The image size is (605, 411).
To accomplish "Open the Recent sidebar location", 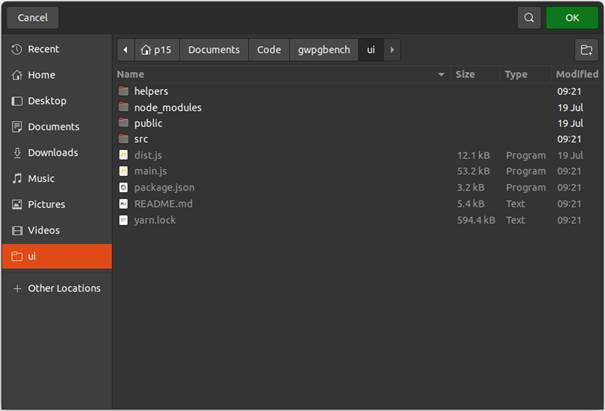I will point(57,49).
